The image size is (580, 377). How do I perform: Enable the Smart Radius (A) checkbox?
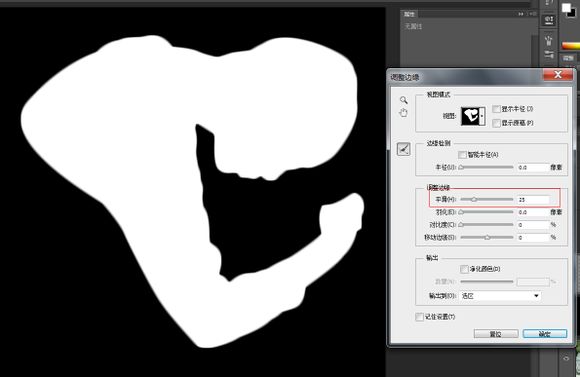click(x=462, y=155)
